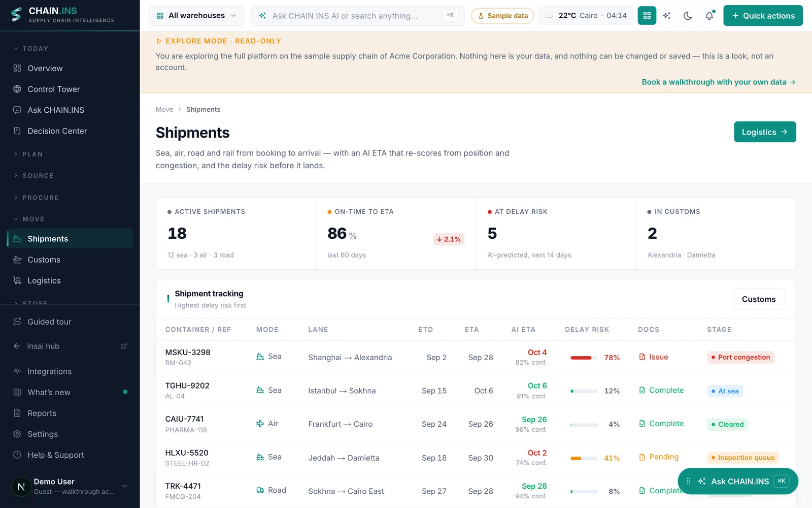Open All warehouses dropdown
The width and height of the screenshot is (812, 508).
[196, 16]
